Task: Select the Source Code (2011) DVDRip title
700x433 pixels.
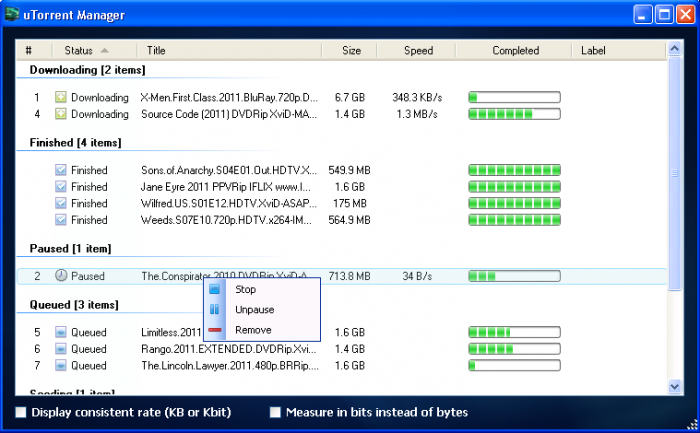Action: click(229, 114)
